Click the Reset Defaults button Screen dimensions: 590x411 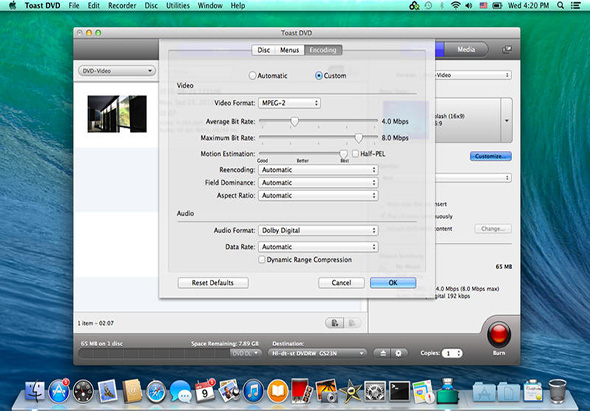tap(213, 283)
